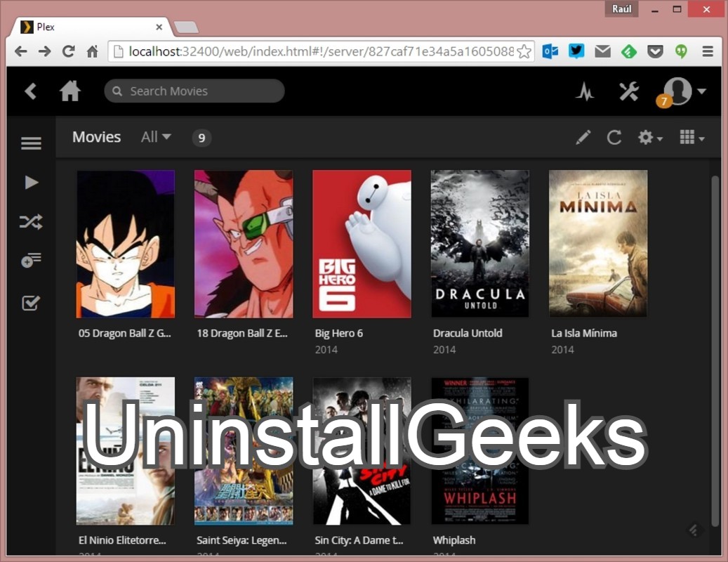Click the La Isla Mínima title
728x562 pixels.
point(584,333)
